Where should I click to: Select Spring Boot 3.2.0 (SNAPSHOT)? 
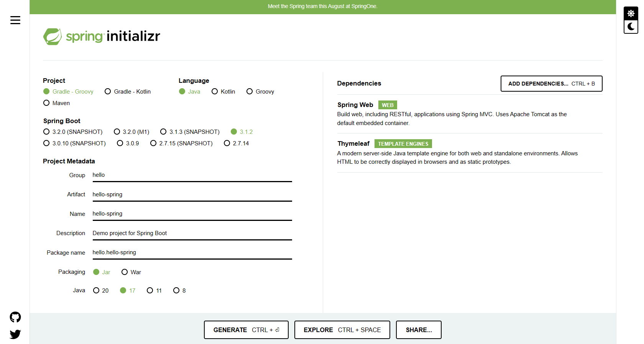click(x=73, y=132)
